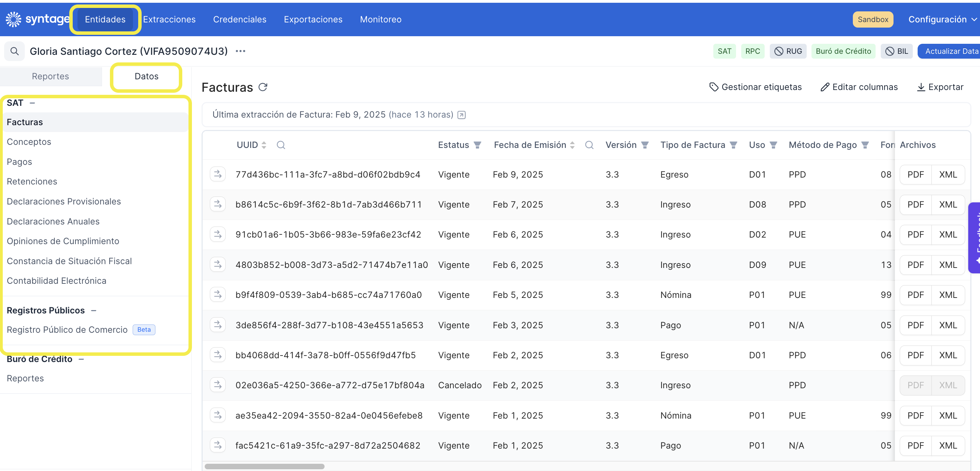Open row arrow icon for invoice b8614c5c
Viewport: 980px width, 471px height.
tap(218, 204)
